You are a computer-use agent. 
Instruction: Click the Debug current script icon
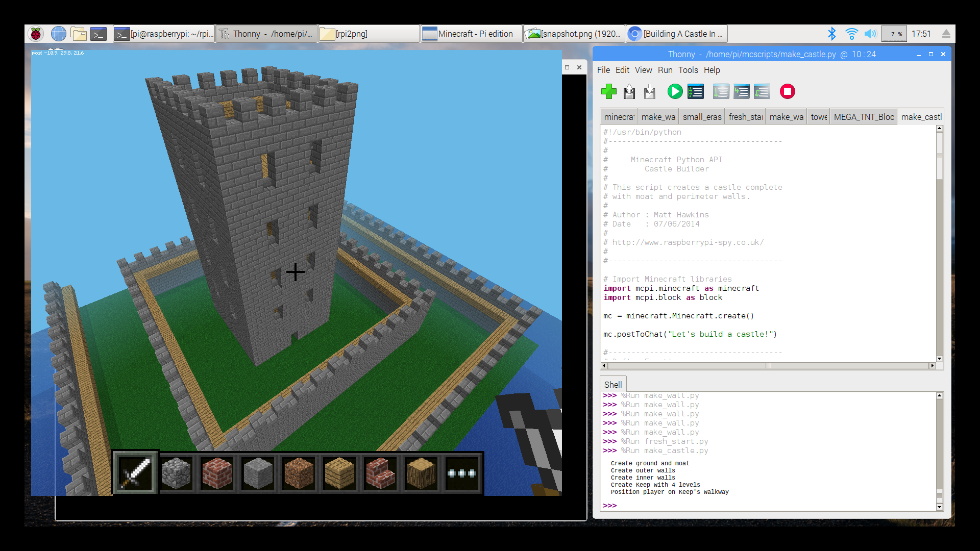[x=696, y=92]
